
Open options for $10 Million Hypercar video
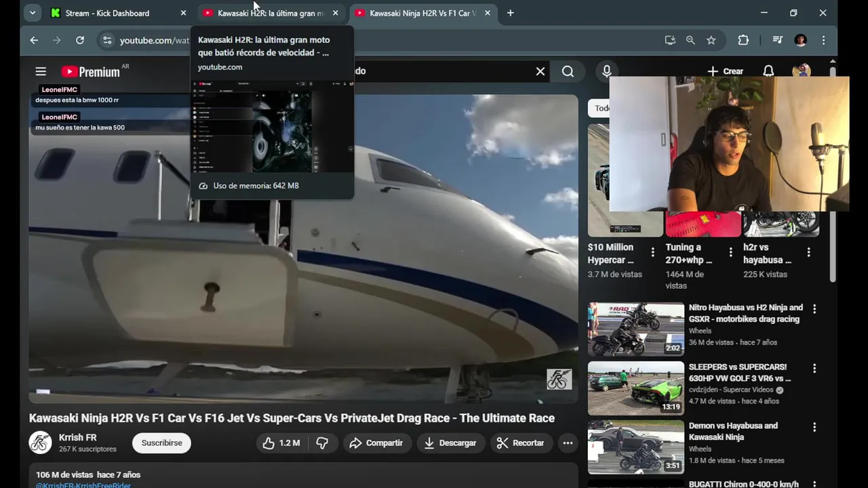pyautogui.click(x=652, y=253)
